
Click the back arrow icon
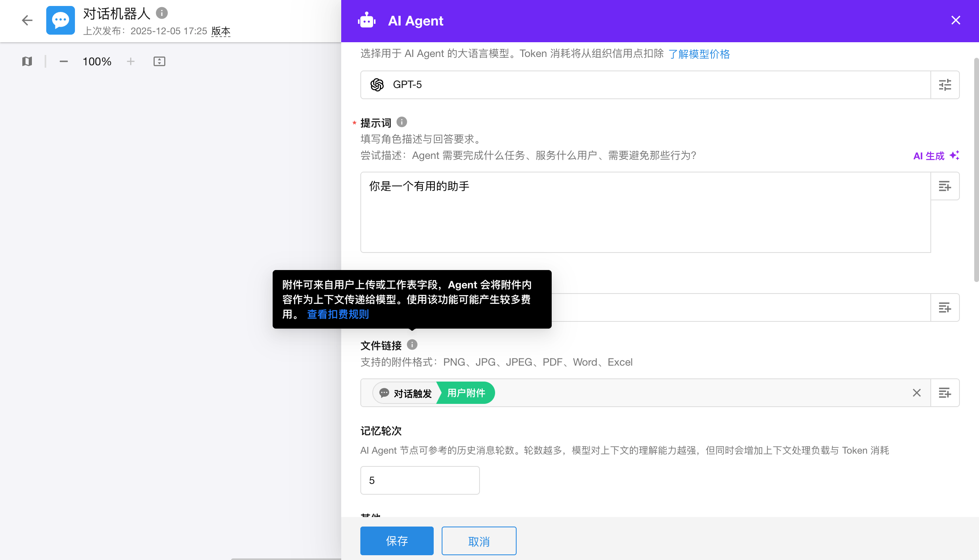tap(27, 20)
